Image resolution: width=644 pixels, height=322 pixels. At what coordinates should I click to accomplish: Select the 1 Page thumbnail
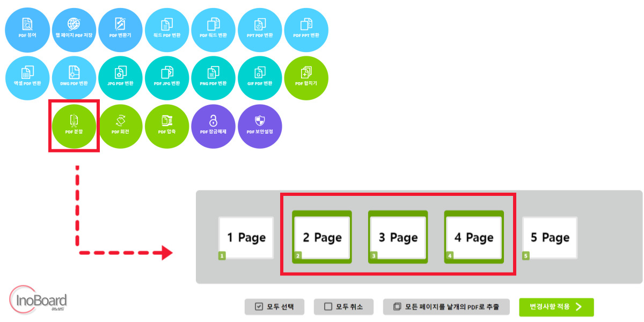coord(246,238)
